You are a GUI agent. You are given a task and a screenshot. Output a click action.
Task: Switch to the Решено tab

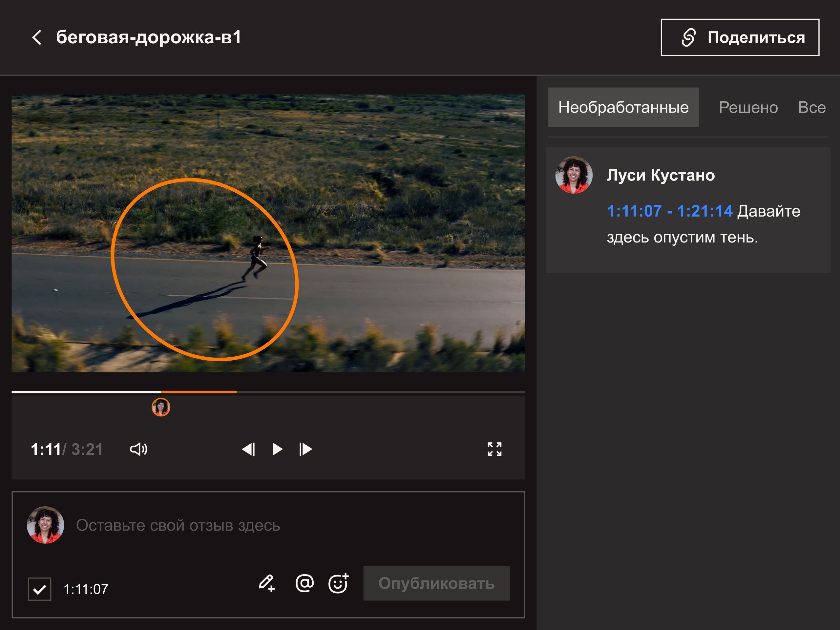(748, 108)
